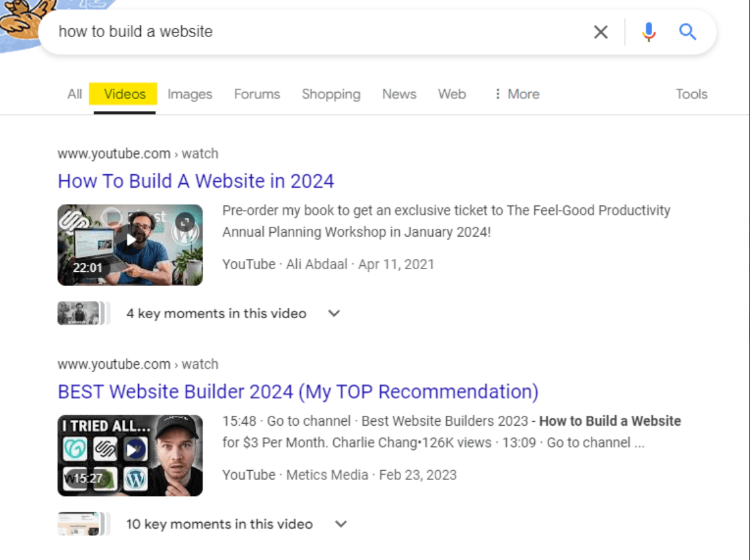Viewport: 750px width, 560px height.
Task: Open 'BEST Website Builder 2024' result link
Action: point(298,392)
